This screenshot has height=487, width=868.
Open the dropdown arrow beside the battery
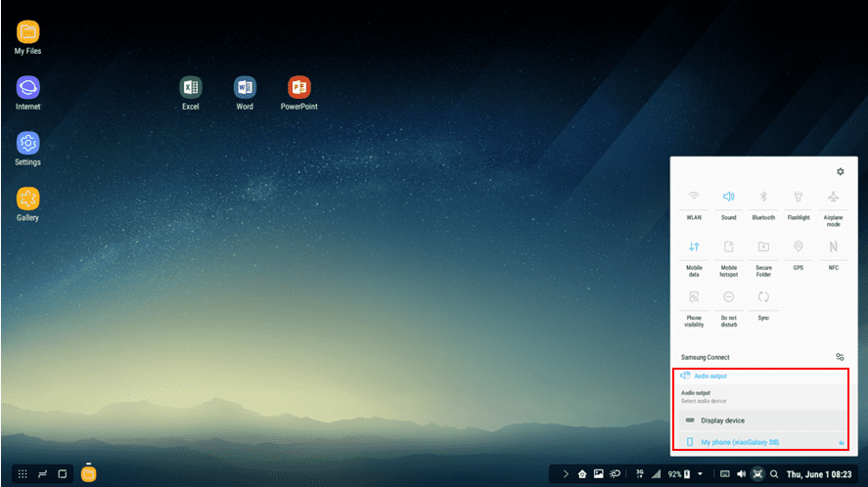pyautogui.click(x=700, y=474)
